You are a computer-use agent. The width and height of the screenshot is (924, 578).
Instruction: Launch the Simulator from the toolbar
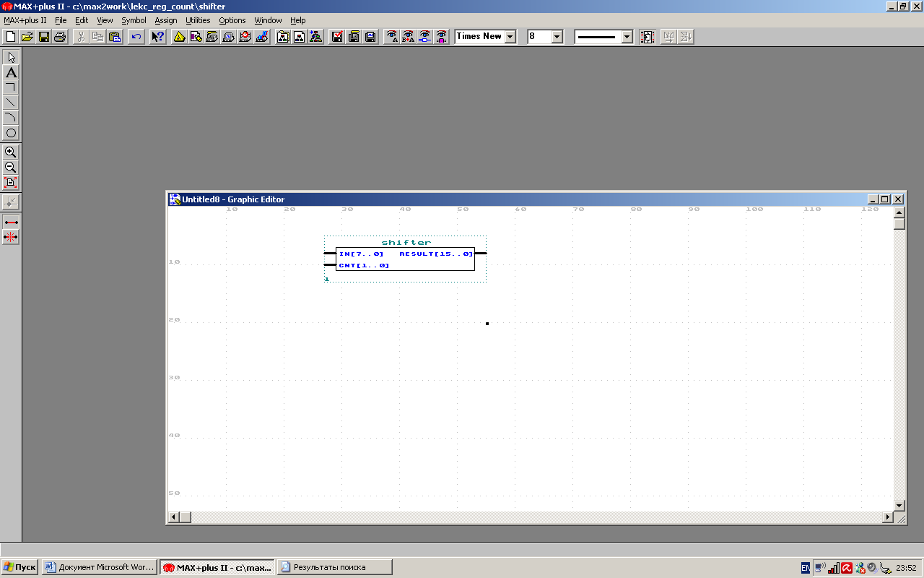click(x=228, y=36)
